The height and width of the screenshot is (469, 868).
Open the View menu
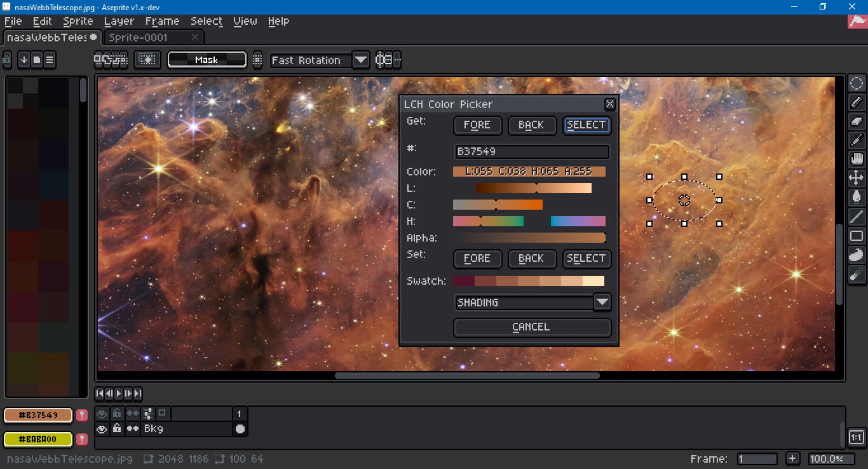point(245,21)
